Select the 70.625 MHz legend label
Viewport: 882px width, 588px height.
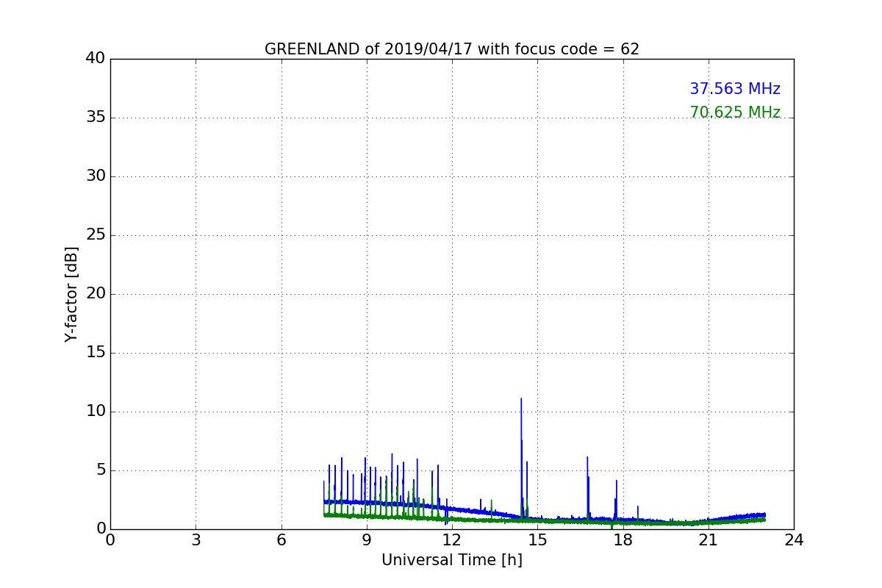coord(735,112)
